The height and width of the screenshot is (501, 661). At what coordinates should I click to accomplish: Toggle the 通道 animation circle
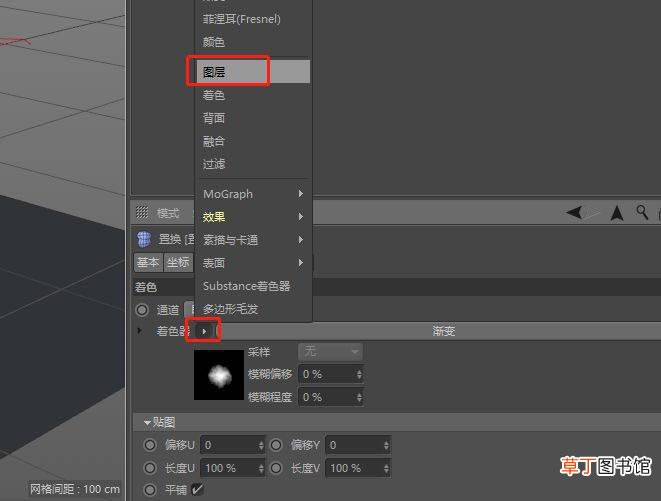point(142,310)
